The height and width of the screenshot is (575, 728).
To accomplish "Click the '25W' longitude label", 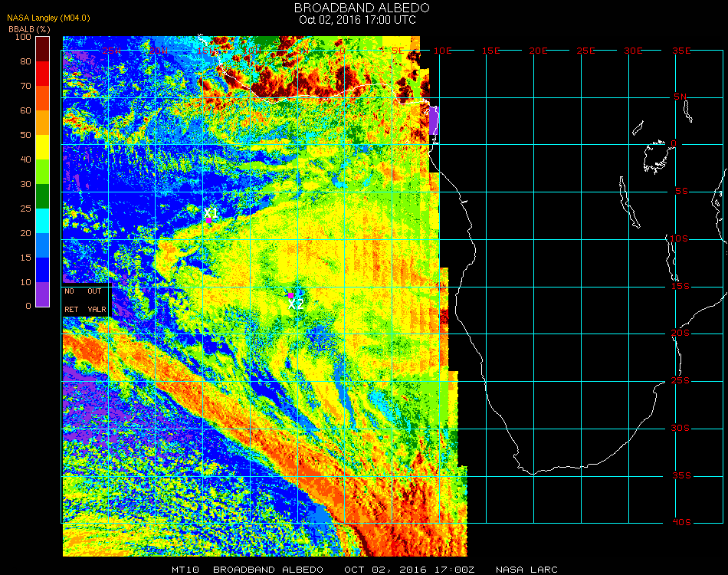I will tap(111, 51).
